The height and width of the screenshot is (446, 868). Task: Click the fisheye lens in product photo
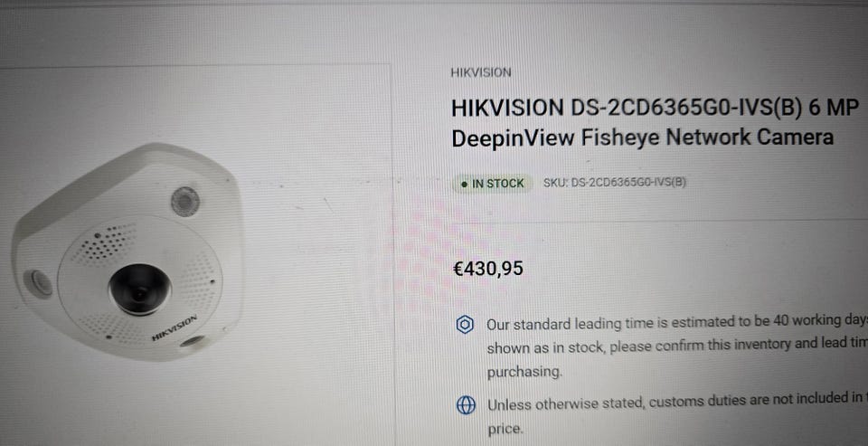pyautogui.click(x=139, y=289)
